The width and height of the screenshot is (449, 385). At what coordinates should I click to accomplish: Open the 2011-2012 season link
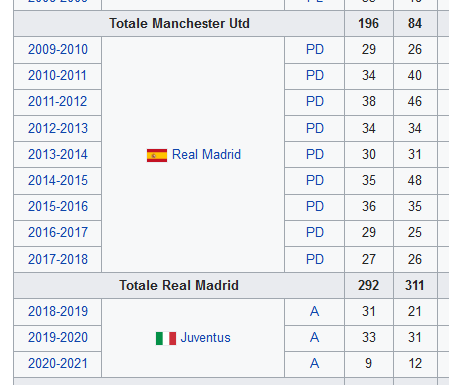58,101
